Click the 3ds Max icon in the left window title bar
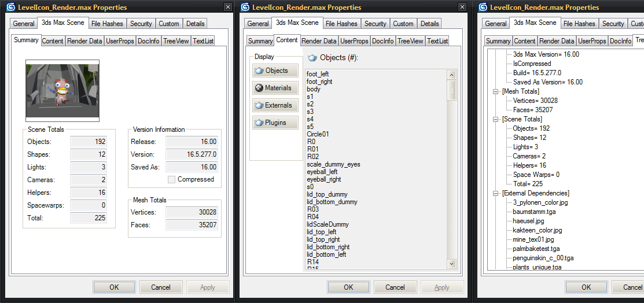Viewport: 644px width, 303px height. pyautogui.click(x=12, y=7)
